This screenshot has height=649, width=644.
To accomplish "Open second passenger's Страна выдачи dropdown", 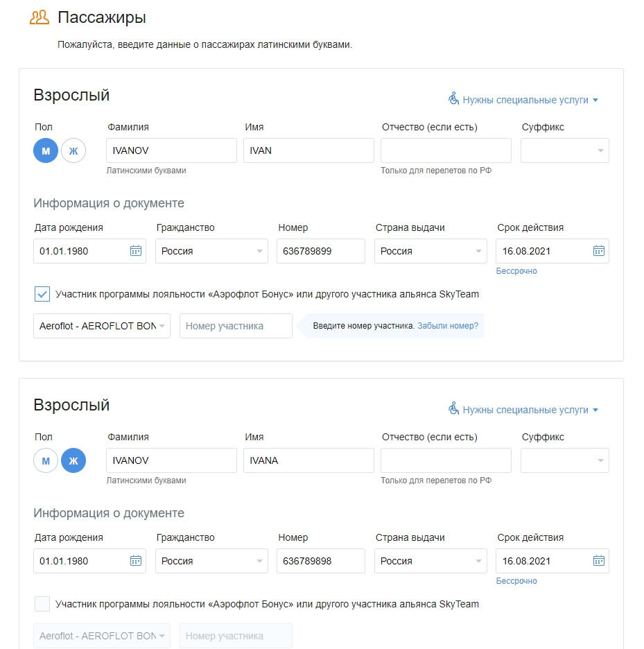I will pos(430,561).
